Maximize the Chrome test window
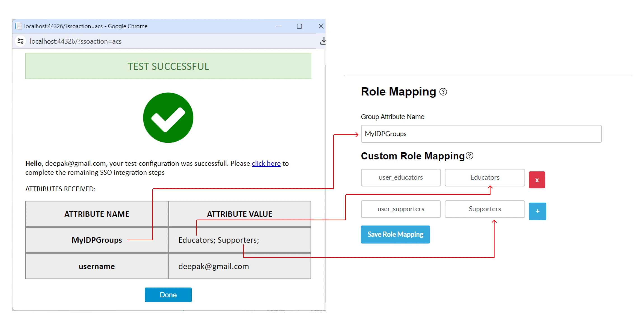 pyautogui.click(x=299, y=26)
